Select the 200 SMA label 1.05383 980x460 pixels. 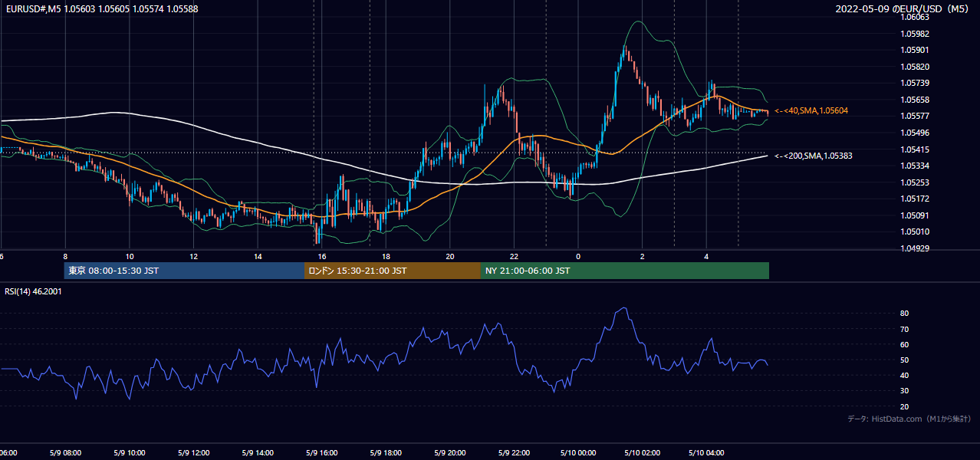(x=813, y=156)
